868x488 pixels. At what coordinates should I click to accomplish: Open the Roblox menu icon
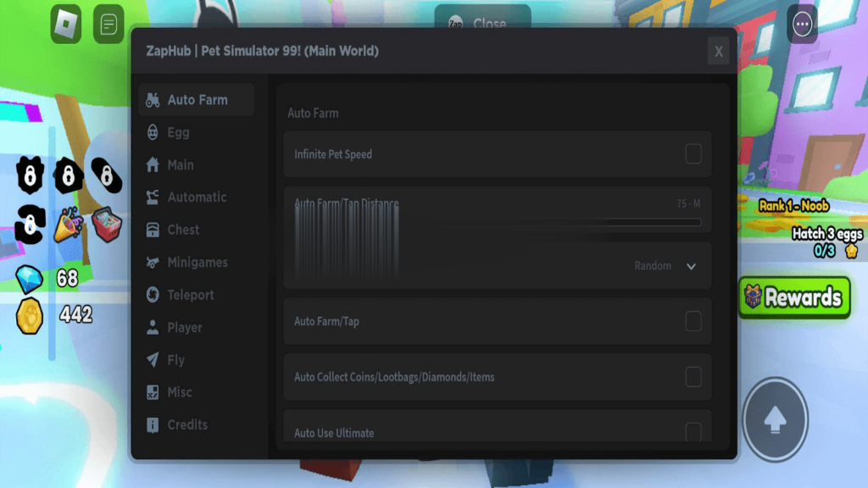click(x=66, y=24)
